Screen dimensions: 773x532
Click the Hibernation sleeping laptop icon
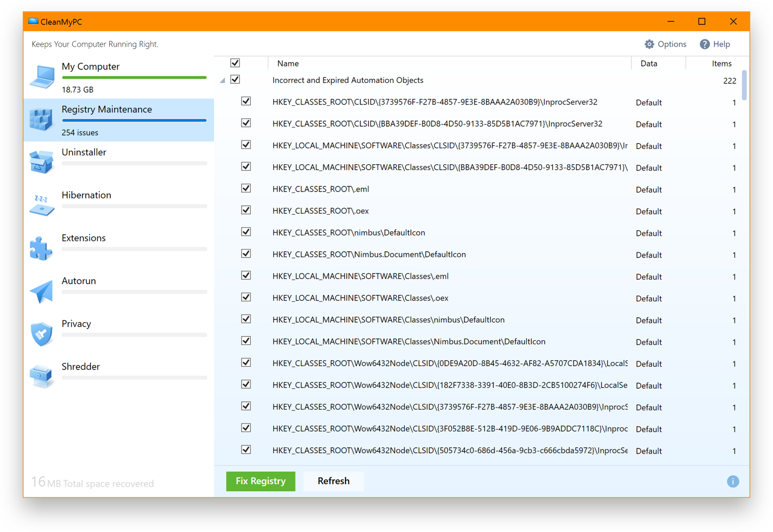(41, 205)
